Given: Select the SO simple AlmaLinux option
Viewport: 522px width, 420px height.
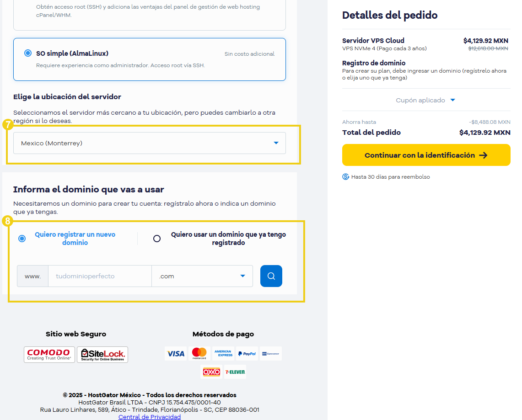Looking at the screenshot, I should pos(28,53).
